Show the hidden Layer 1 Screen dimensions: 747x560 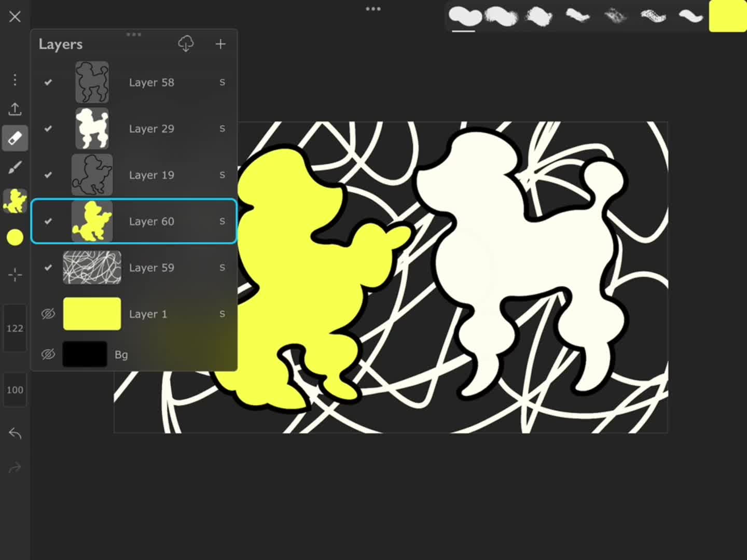tap(48, 314)
